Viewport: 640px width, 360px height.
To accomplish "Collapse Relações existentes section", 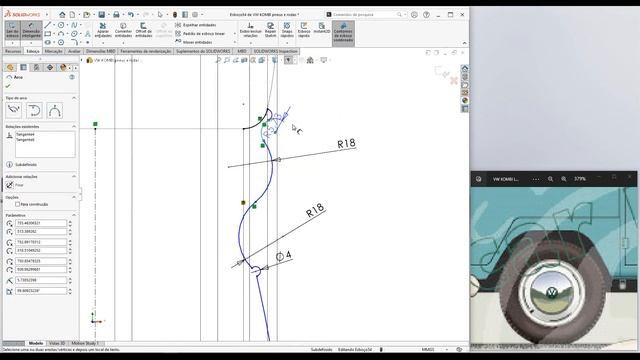I will [74, 127].
